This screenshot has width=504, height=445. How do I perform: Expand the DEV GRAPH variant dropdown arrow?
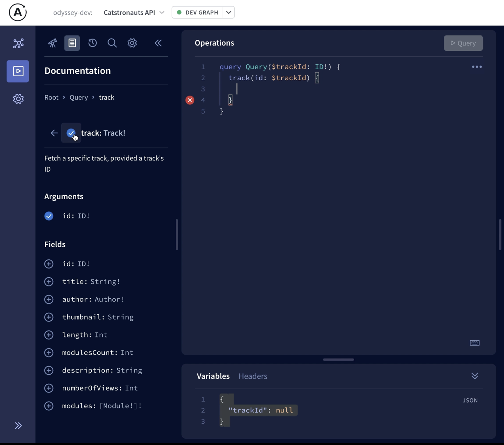point(229,13)
